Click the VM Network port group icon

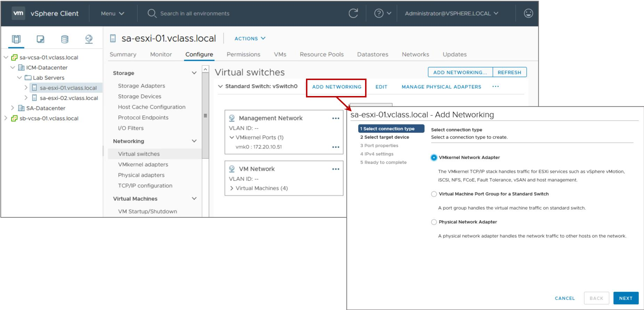pyautogui.click(x=232, y=169)
